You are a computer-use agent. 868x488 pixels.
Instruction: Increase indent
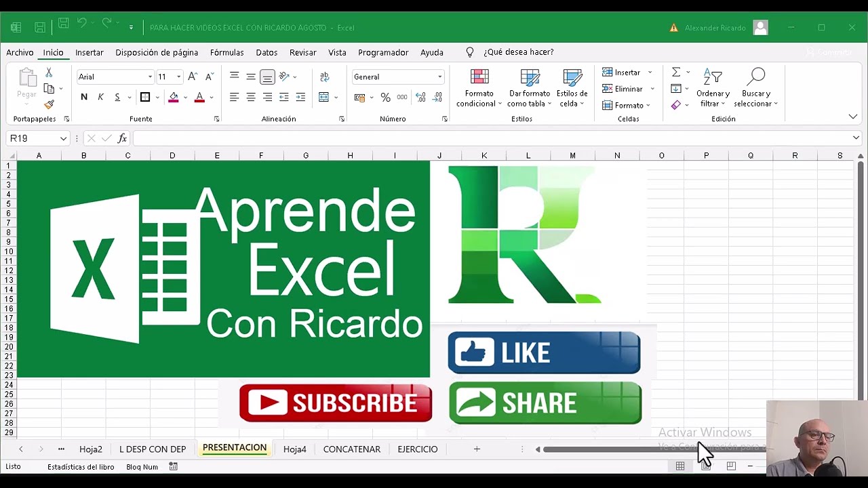pyautogui.click(x=300, y=97)
